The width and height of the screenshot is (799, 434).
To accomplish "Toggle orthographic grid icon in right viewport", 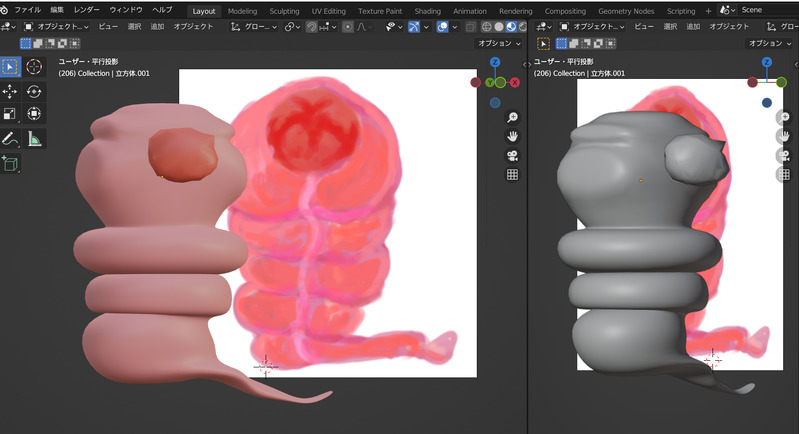I will click(x=783, y=174).
